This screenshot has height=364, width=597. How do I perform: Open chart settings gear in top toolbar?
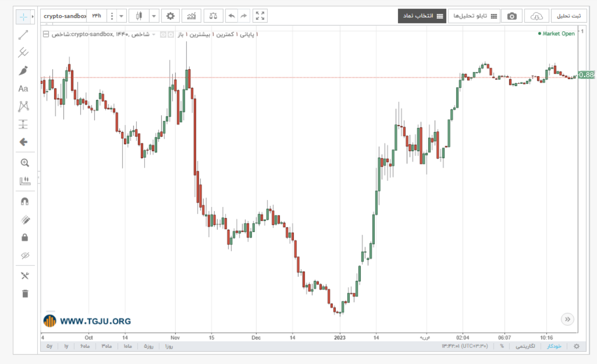[170, 16]
